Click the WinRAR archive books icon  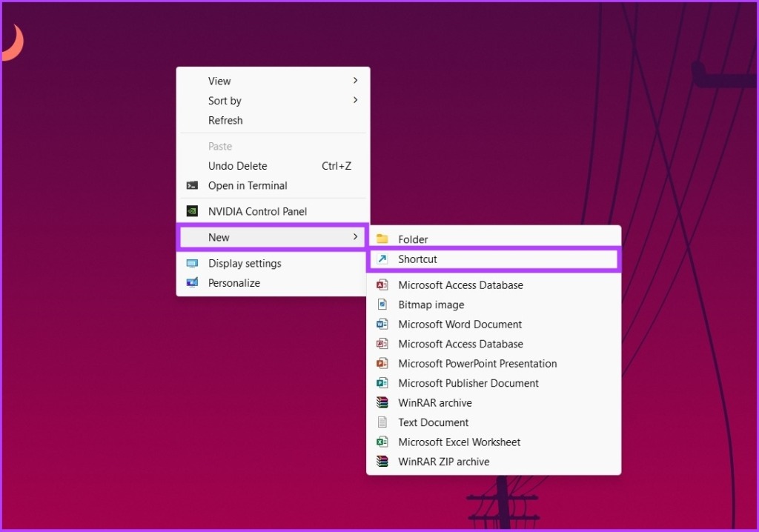point(382,402)
